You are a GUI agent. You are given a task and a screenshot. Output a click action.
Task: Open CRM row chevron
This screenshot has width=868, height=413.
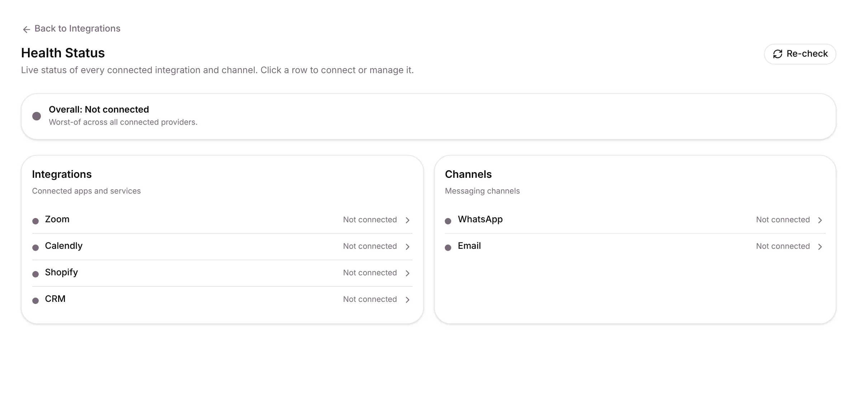(407, 300)
